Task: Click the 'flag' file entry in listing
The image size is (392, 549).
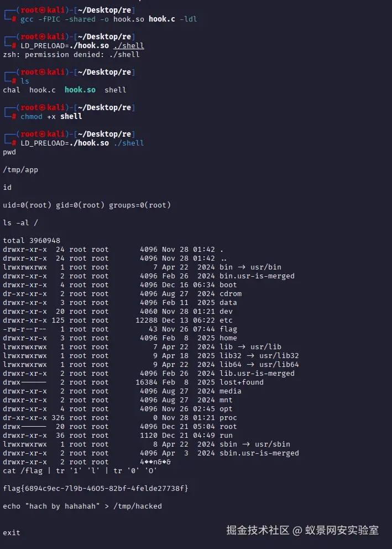Action: pyautogui.click(x=228, y=329)
